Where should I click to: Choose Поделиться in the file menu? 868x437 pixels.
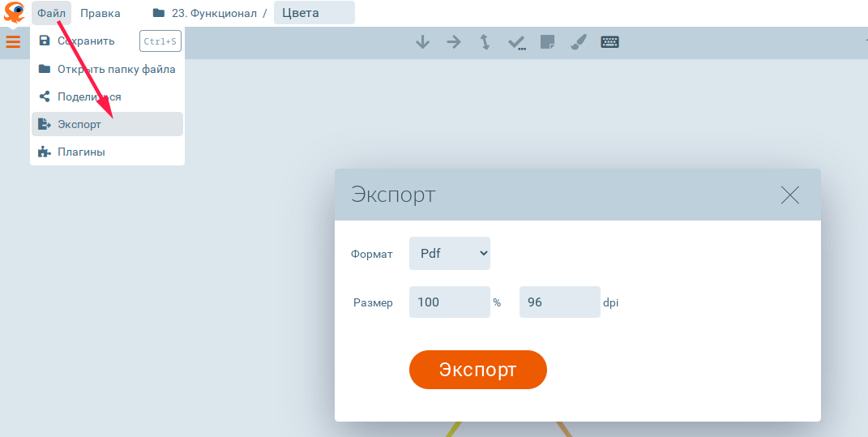[x=108, y=97]
